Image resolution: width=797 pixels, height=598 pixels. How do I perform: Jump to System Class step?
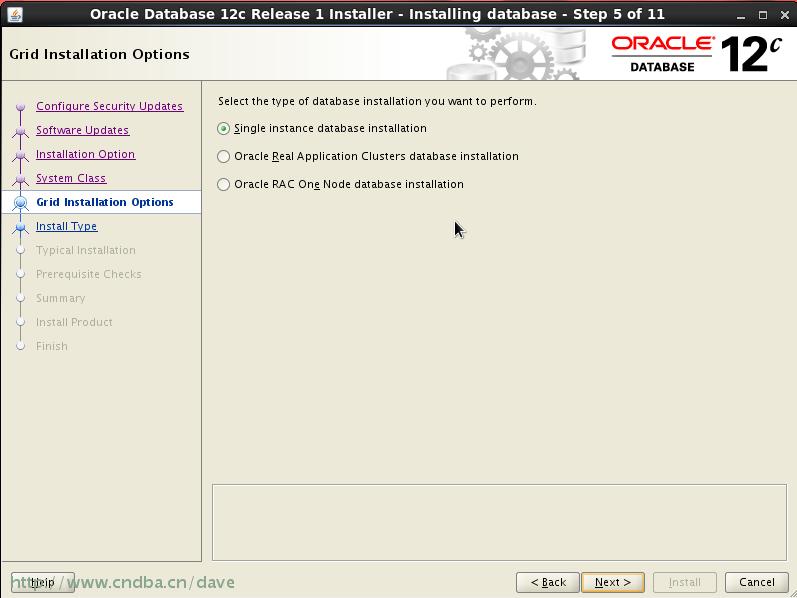[x=71, y=178]
